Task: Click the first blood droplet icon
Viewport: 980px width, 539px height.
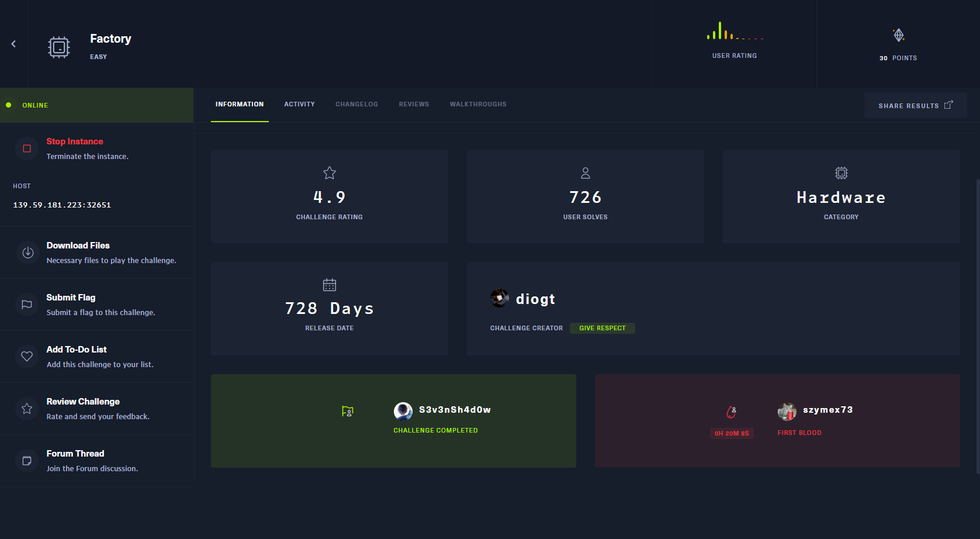Action: pos(731,412)
